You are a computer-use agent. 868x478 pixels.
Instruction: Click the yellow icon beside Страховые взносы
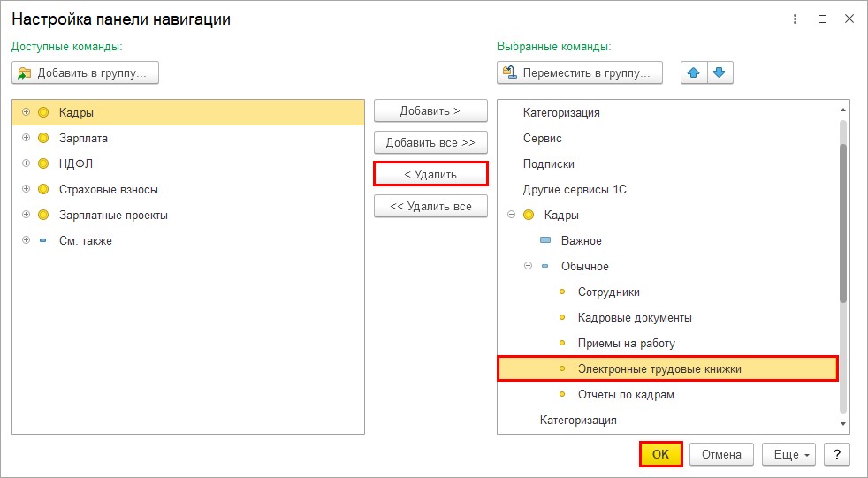pos(43,189)
